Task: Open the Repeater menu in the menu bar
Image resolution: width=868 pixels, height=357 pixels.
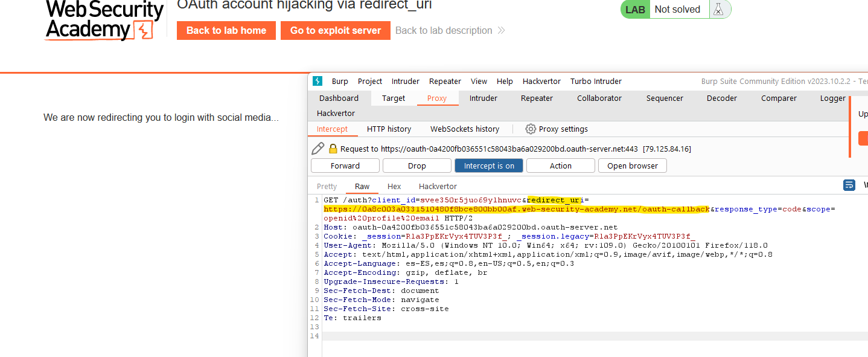Action: click(x=445, y=81)
